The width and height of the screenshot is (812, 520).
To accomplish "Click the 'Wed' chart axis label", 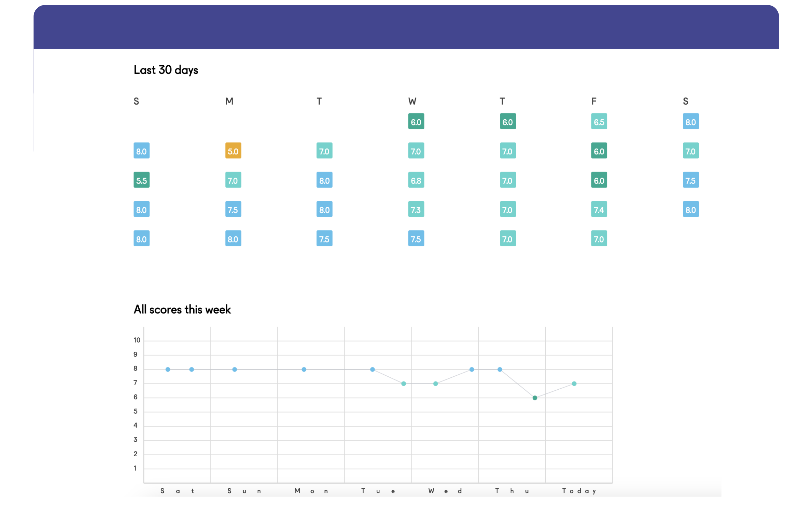I will [x=445, y=491].
